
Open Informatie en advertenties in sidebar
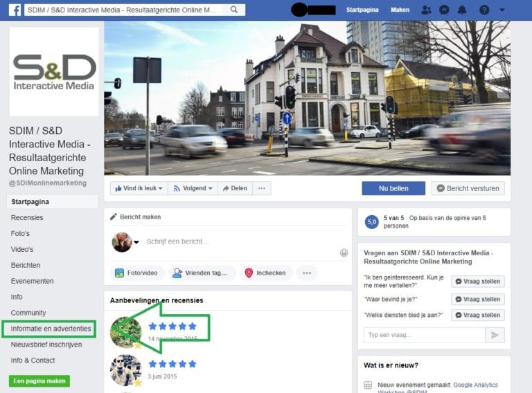[x=51, y=329]
